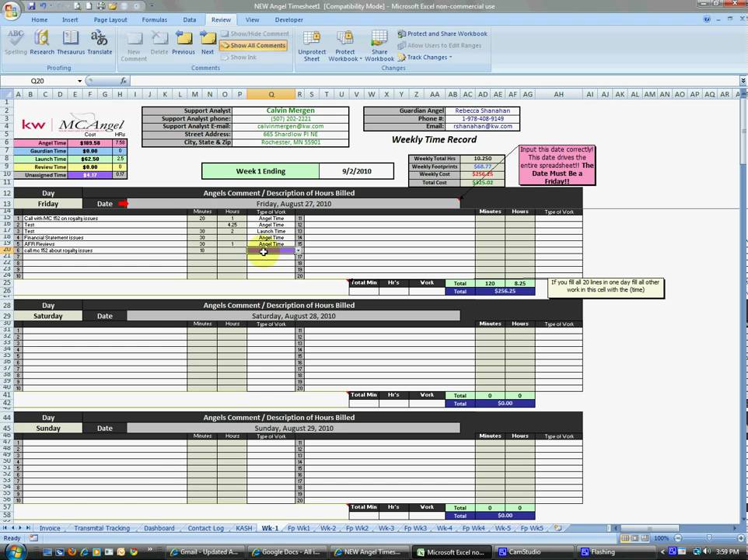
Task: Open the Office button menu
Action: click(10, 9)
